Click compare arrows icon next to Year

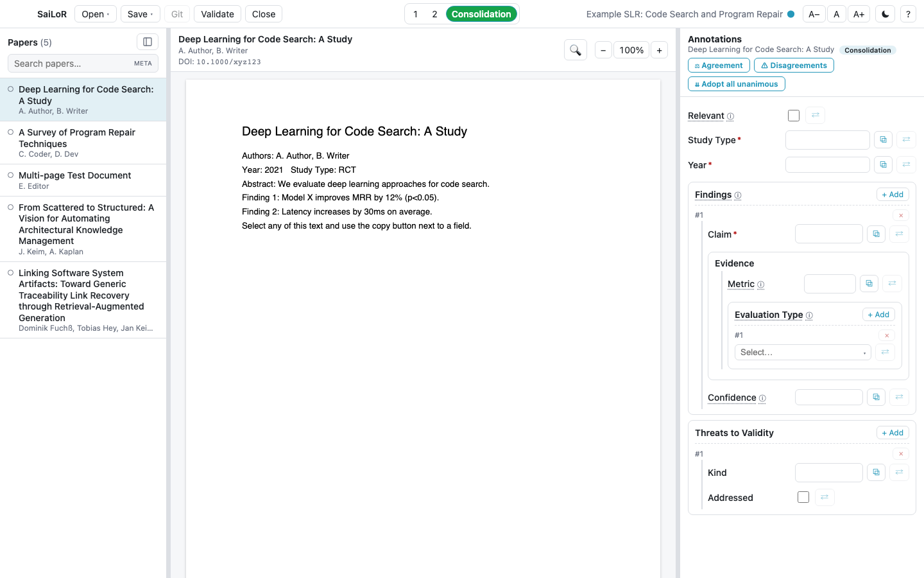[x=906, y=164]
